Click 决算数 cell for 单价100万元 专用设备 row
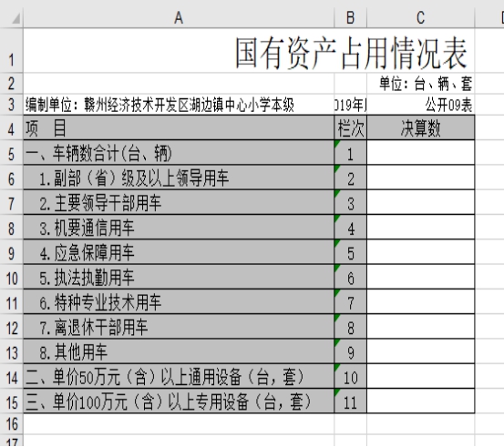 click(421, 401)
